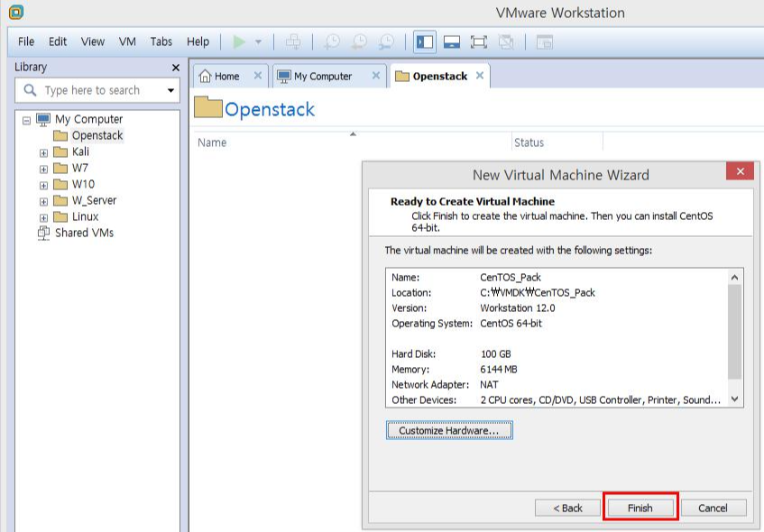
Task: Switch to the Home tab
Action: (226, 77)
